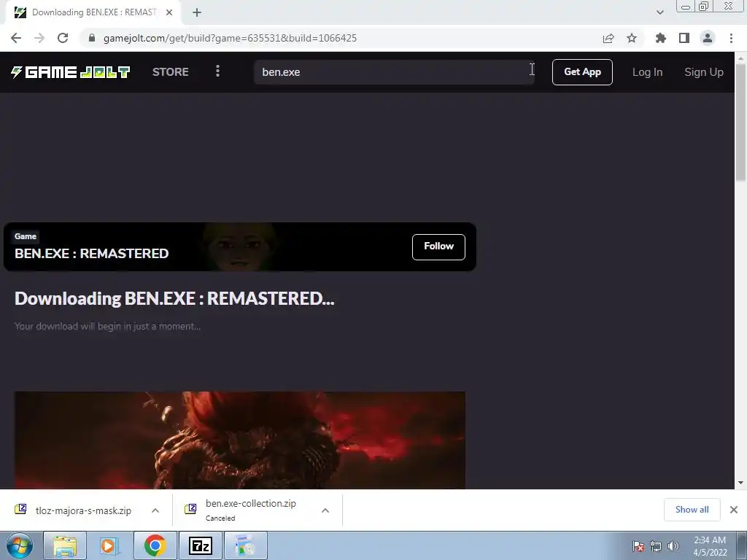Close the Downloading BEN.EXE tab
Image resolution: width=747 pixels, height=560 pixels.
[169, 12]
